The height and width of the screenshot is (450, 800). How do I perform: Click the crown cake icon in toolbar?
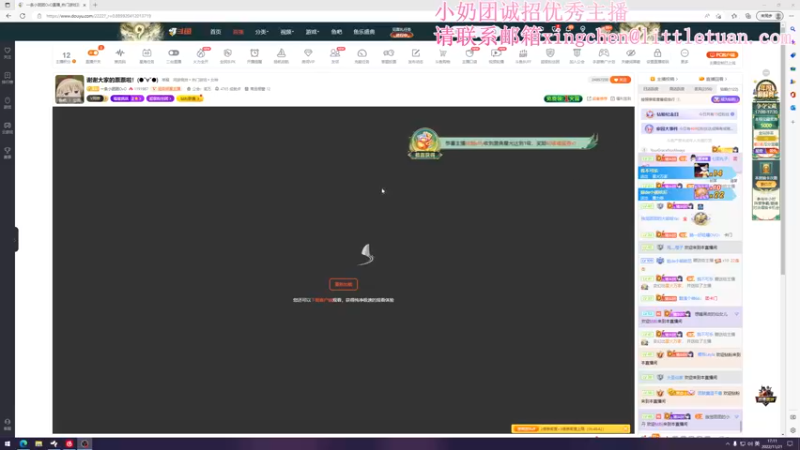[x=523, y=53]
